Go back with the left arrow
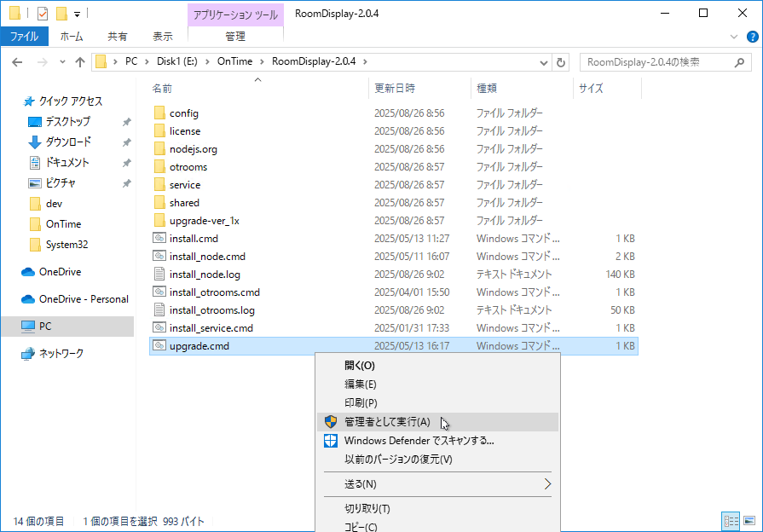The width and height of the screenshot is (763, 532). point(17,62)
